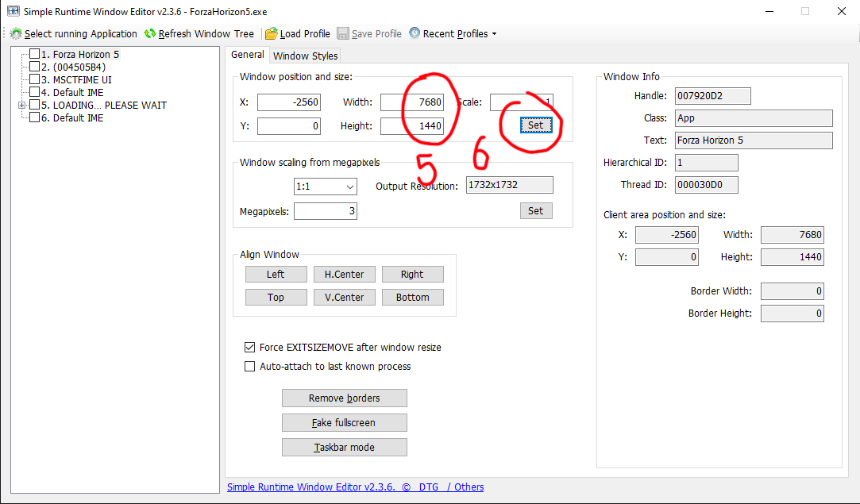Click the Client area Width field
Image resolution: width=860 pixels, height=504 pixels.
(x=792, y=235)
